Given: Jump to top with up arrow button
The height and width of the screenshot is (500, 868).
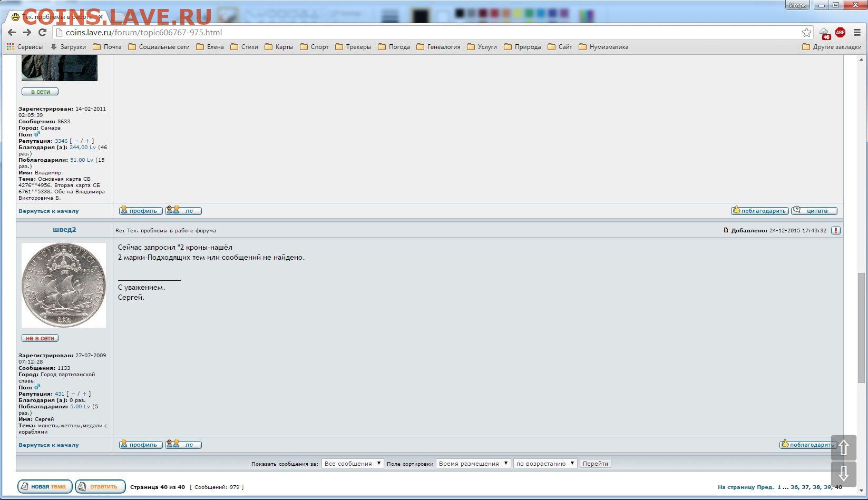Looking at the screenshot, I should (x=844, y=448).
